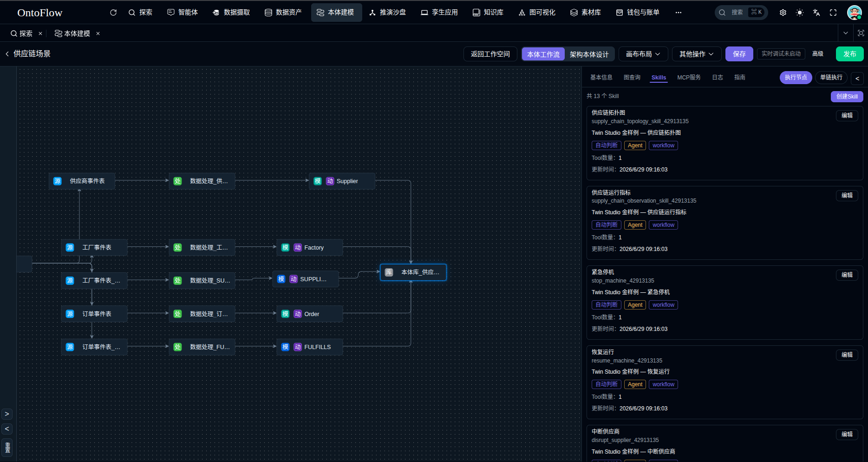Click the 处 icon on the 数据处理_SU... node

(x=178, y=281)
